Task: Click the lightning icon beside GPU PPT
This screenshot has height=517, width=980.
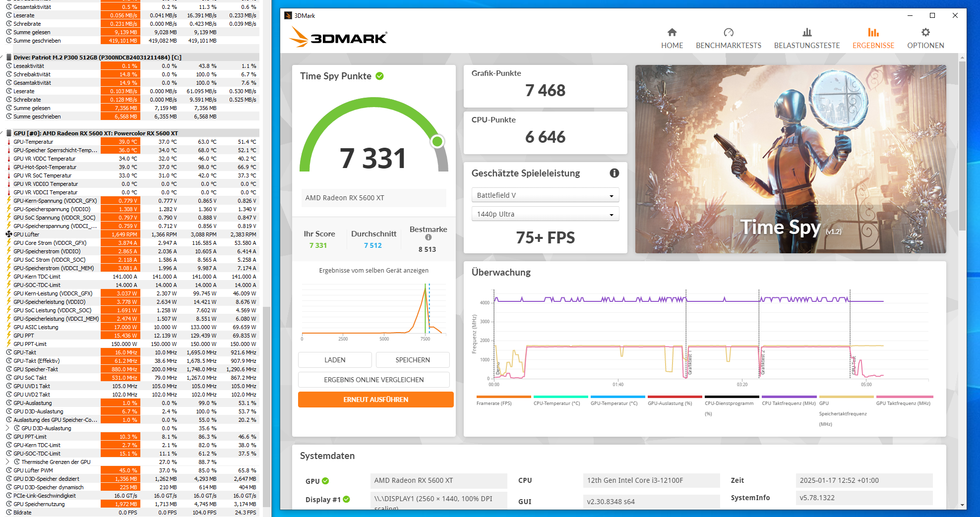Action: (9, 336)
